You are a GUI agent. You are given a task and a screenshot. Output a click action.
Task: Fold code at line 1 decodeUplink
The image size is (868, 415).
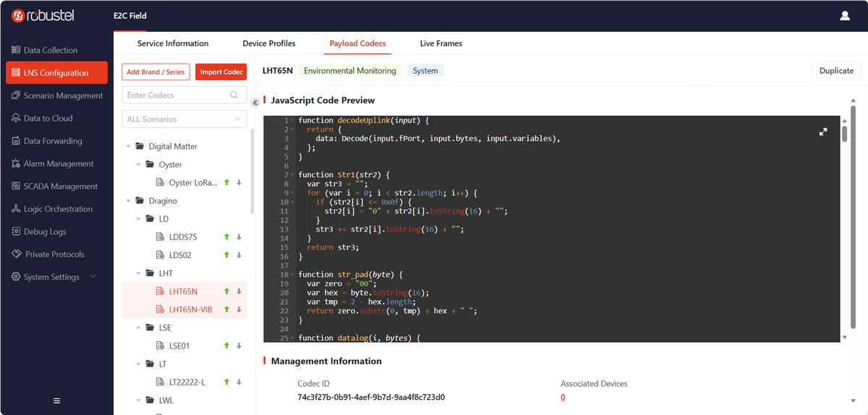(292, 120)
